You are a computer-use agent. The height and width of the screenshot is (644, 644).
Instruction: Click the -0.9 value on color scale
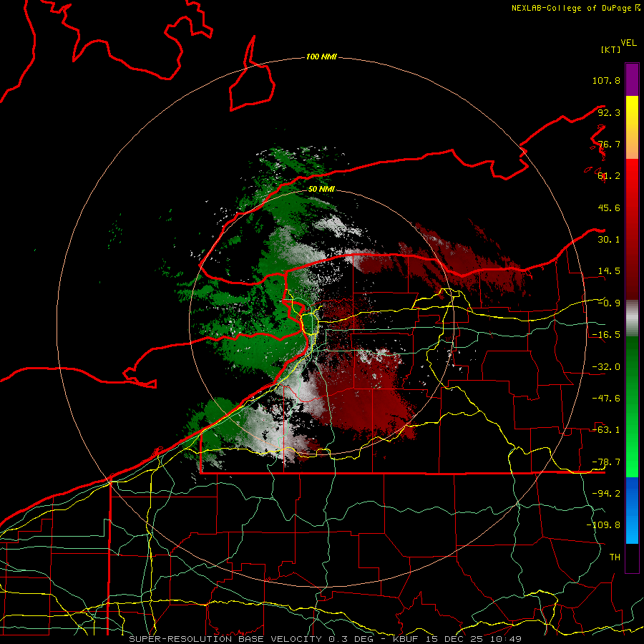click(x=609, y=303)
